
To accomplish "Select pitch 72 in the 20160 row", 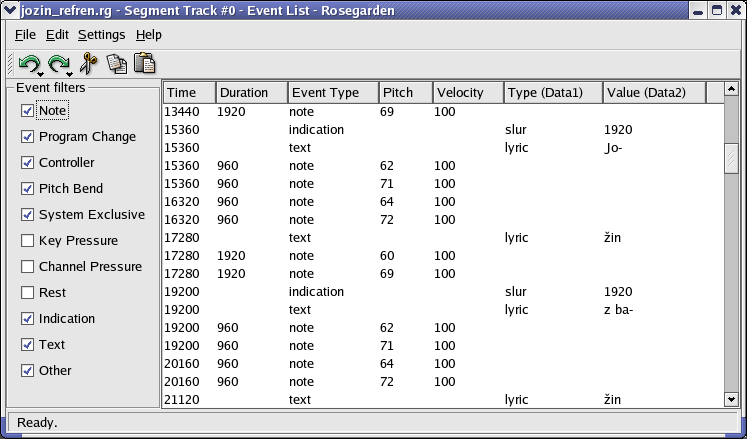I will (x=387, y=382).
